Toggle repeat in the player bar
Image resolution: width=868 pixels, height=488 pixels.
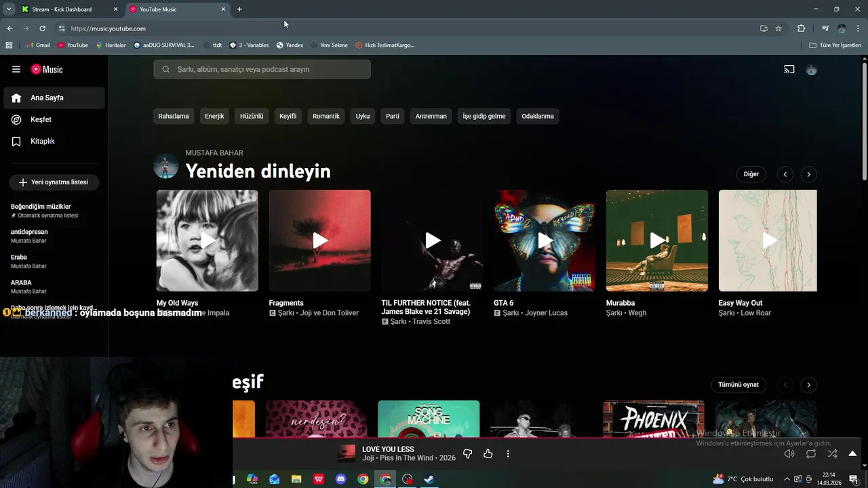[811, 454]
